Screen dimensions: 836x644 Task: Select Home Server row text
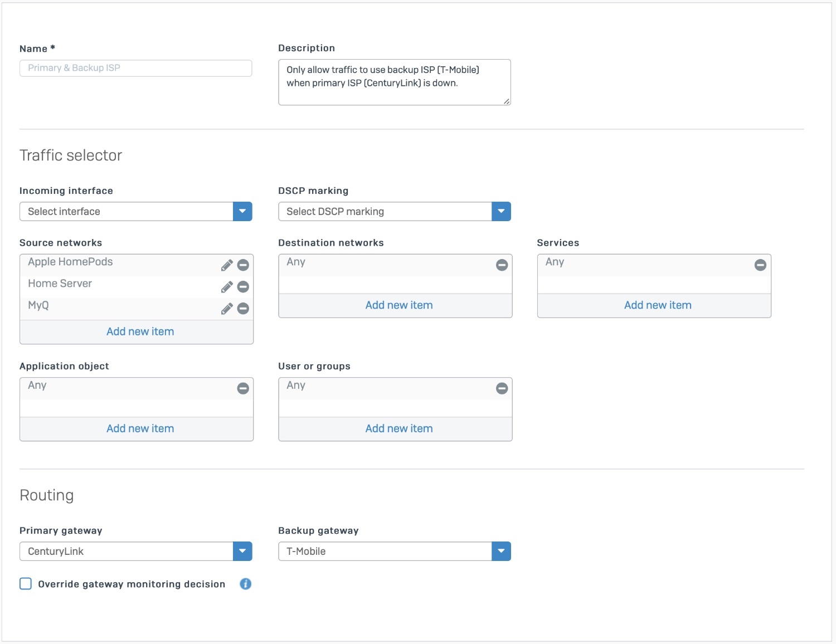(x=60, y=284)
